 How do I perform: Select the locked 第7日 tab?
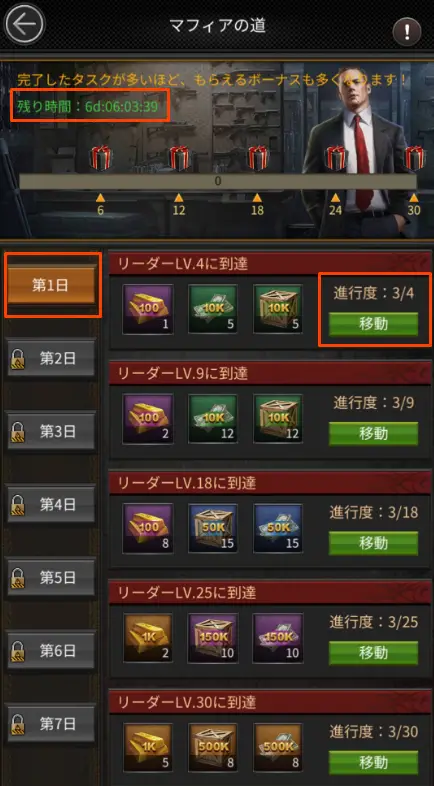[51, 724]
